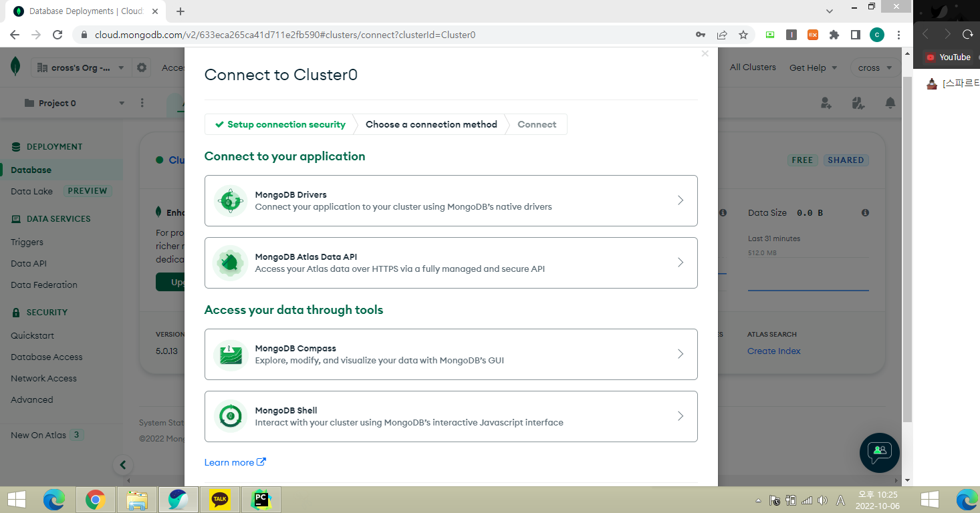Click the Create Index link
980x513 pixels.
[x=774, y=351]
